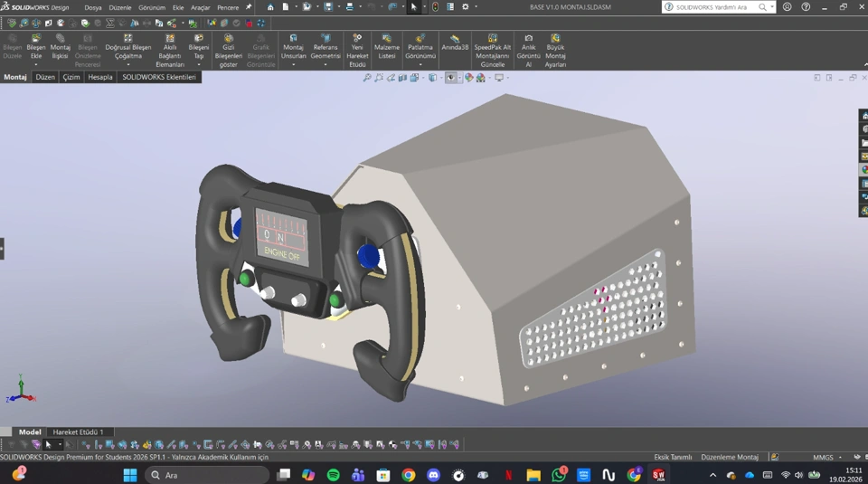Expand the Referans Geometrisi dropdown
The height and width of the screenshot is (484, 868).
click(325, 65)
